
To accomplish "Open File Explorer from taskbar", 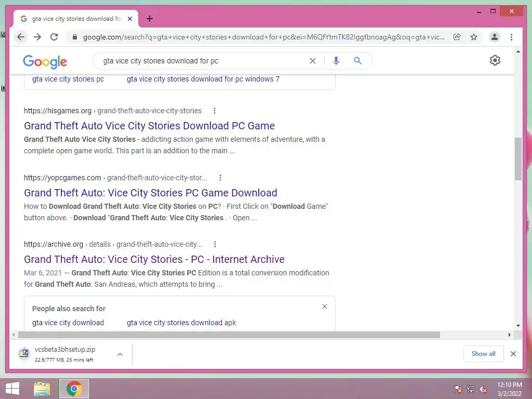I will [x=42, y=389].
